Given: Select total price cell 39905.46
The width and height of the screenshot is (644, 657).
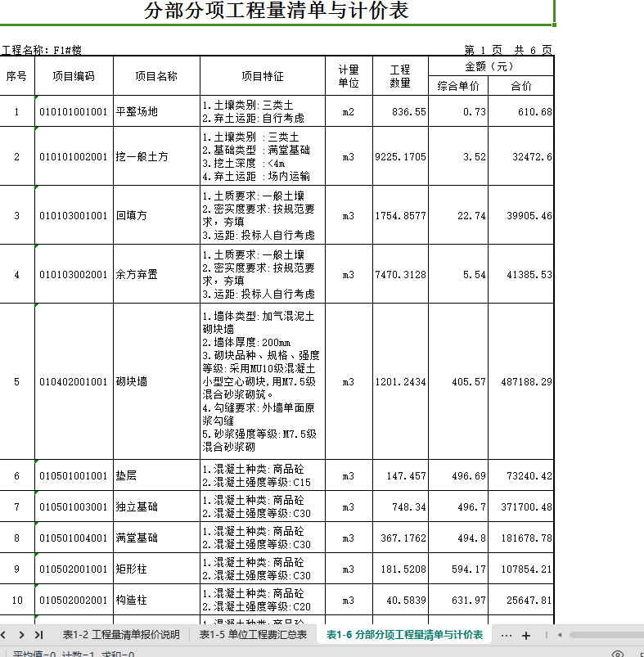Looking at the screenshot, I should 520,215.
